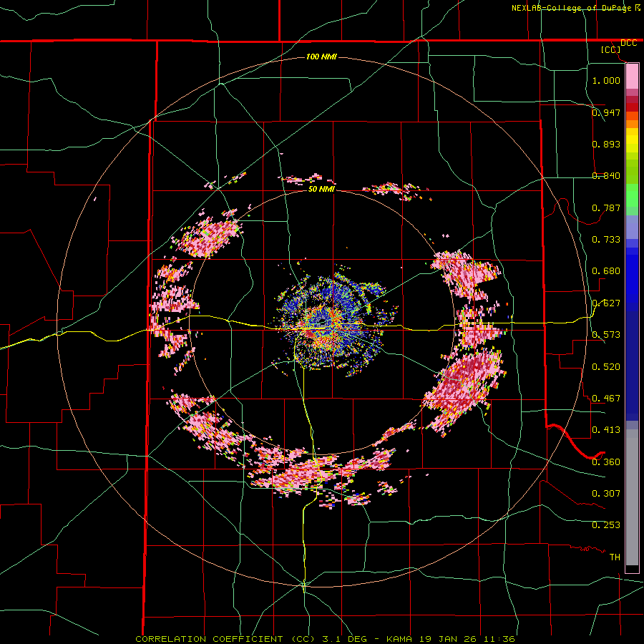Select the 0.253 legend value

[606, 525]
